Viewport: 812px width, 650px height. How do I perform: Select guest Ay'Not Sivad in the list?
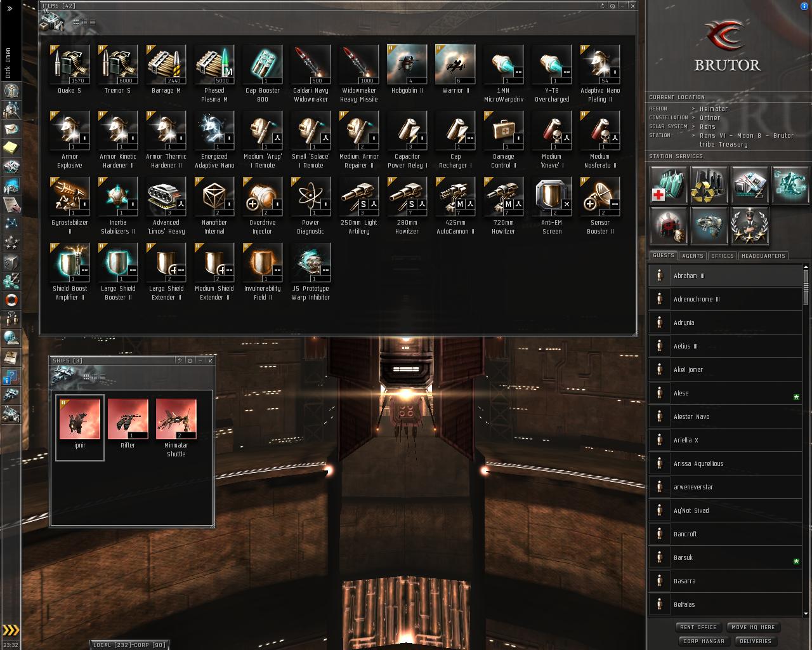click(725, 510)
